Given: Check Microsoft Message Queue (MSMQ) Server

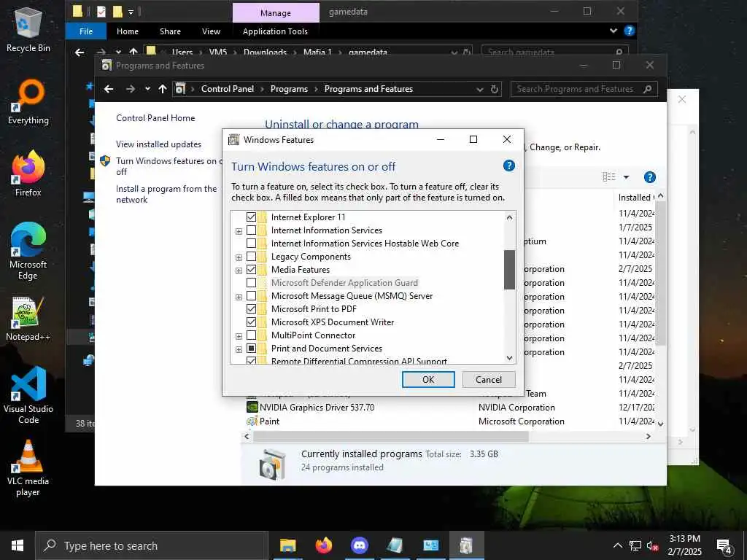Looking at the screenshot, I should click(251, 296).
